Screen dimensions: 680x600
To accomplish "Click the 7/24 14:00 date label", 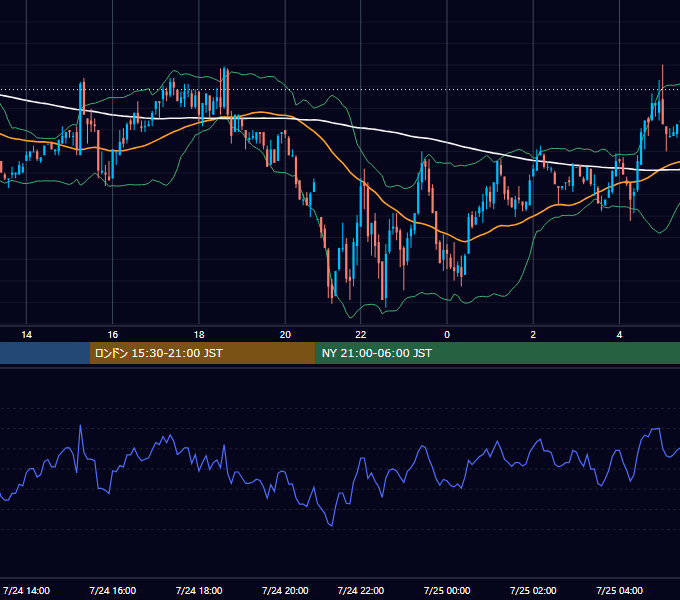I will tap(26, 590).
